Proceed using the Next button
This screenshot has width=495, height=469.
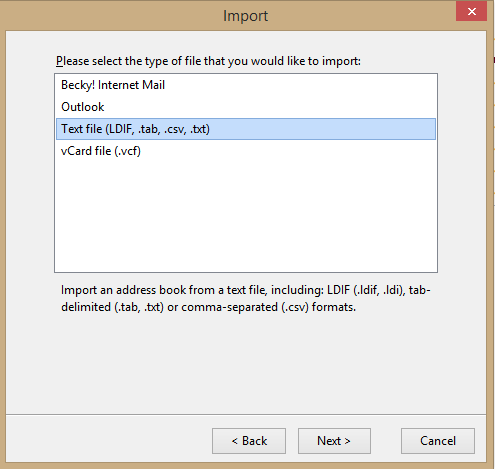tap(334, 441)
